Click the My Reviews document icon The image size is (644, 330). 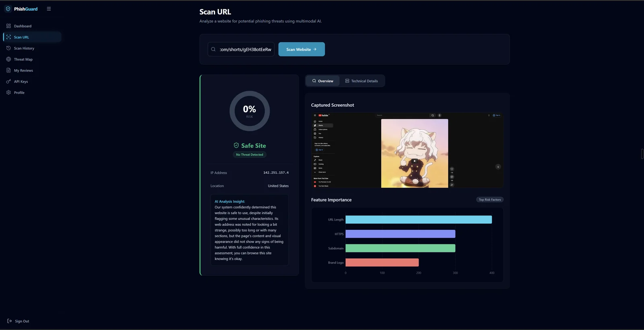8,70
